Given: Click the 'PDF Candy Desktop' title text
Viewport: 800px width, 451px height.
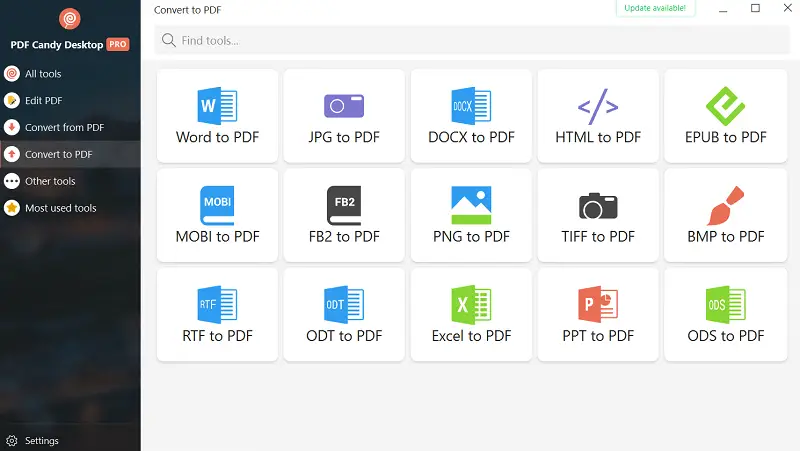Looking at the screenshot, I should click(57, 45).
